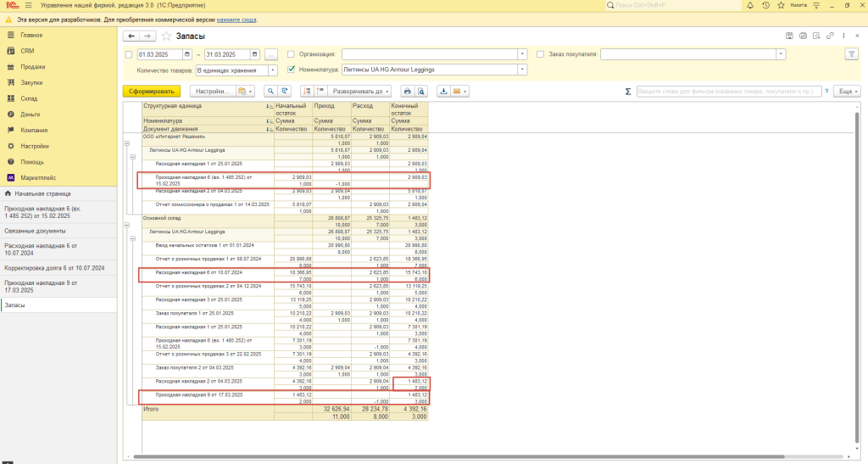Viewport: 868px width, 464px height.
Task: Open the filter funnel button
Action: (x=851, y=54)
